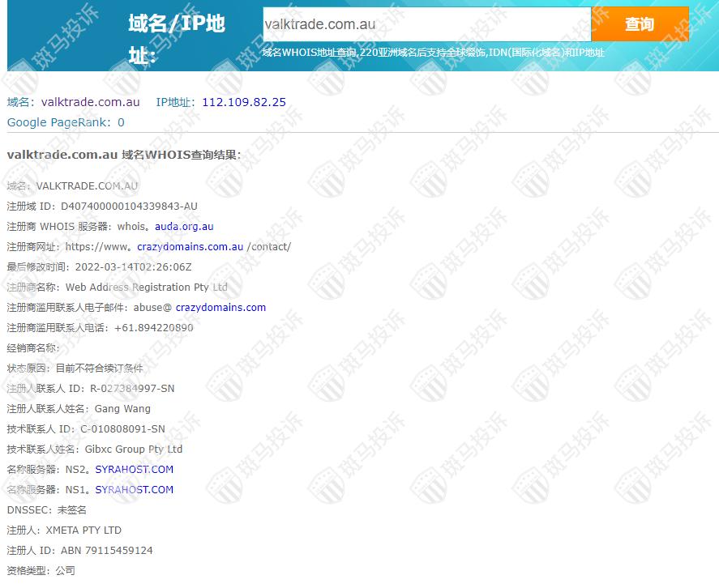Open the auda.org.au WHOIS server link
The image size is (719, 588).
(x=184, y=227)
